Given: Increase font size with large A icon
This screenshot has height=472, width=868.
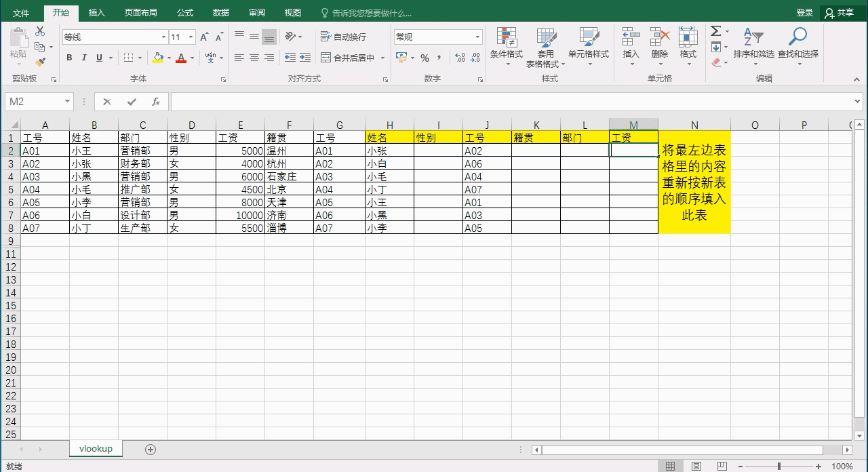Looking at the screenshot, I should tap(204, 37).
